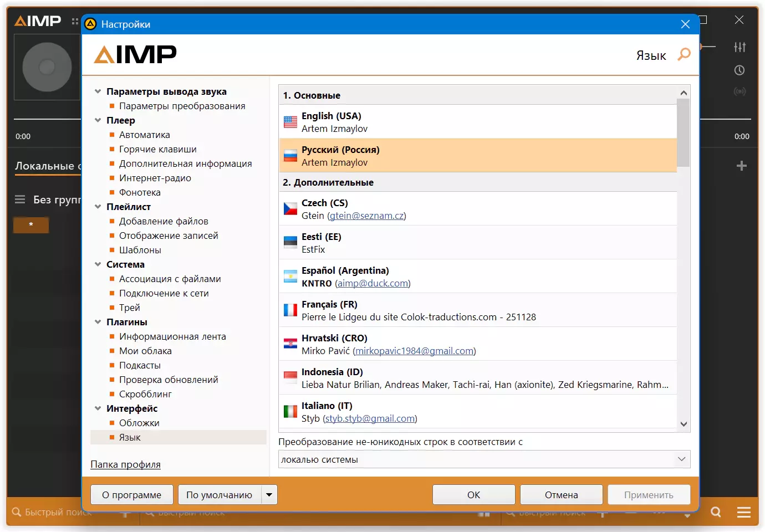Collapse the Плеер section chevron
The width and height of the screenshot is (765, 532).
(98, 120)
